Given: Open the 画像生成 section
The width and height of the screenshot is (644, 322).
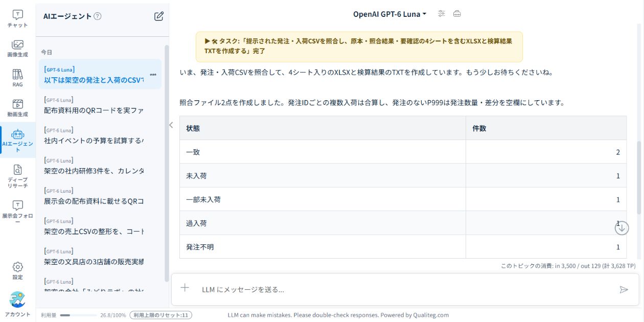Looking at the screenshot, I should [17, 49].
